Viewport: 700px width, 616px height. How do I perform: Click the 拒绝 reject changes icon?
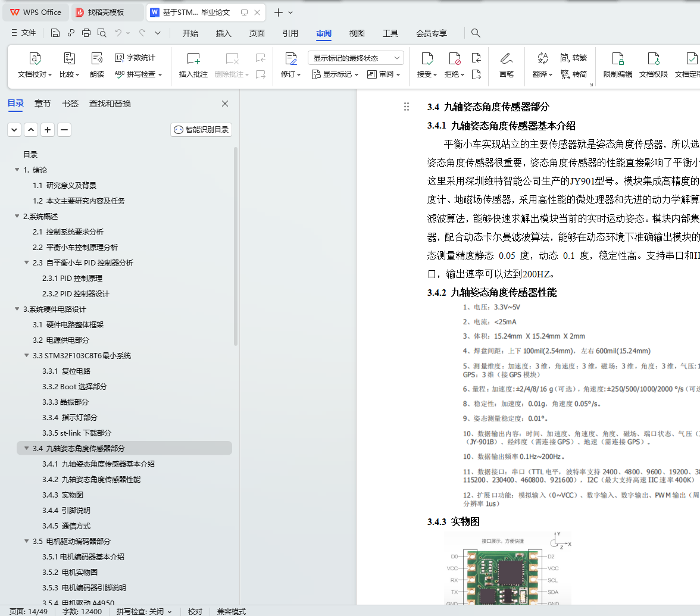tap(455, 58)
